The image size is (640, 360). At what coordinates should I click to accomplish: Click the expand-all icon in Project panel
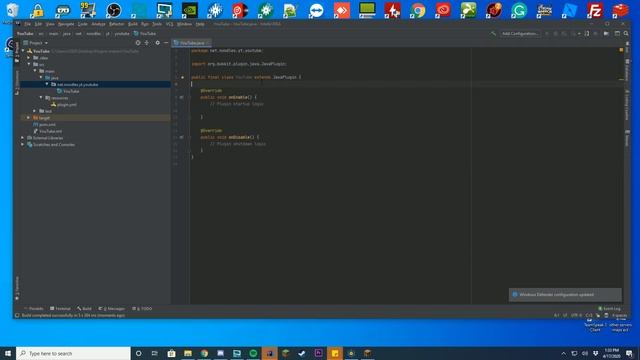147,42
